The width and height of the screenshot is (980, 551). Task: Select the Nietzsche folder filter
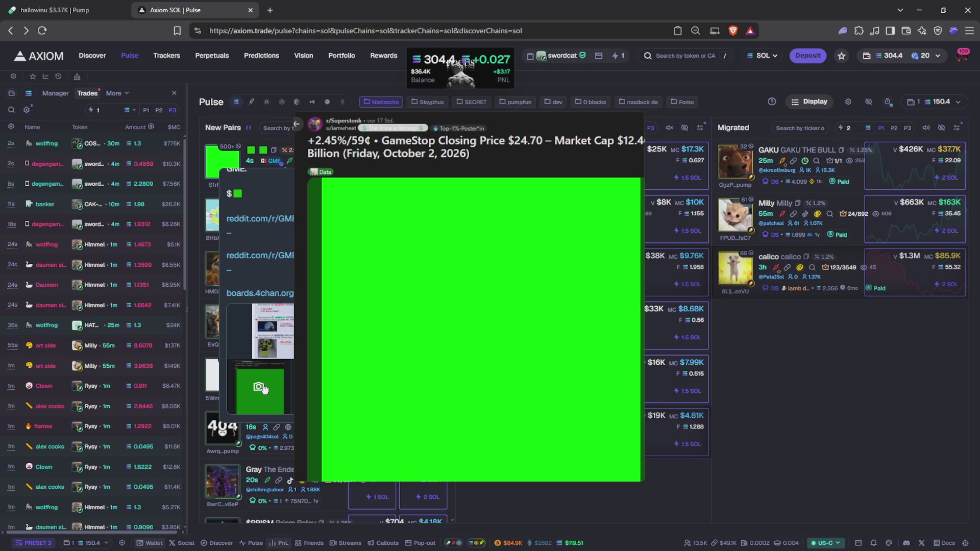(x=381, y=102)
